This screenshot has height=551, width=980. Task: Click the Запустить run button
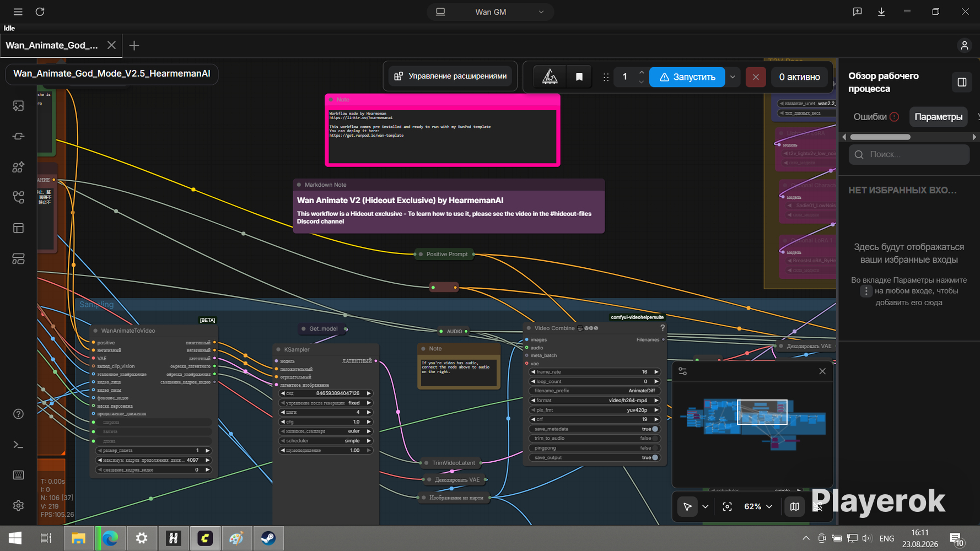click(x=687, y=77)
